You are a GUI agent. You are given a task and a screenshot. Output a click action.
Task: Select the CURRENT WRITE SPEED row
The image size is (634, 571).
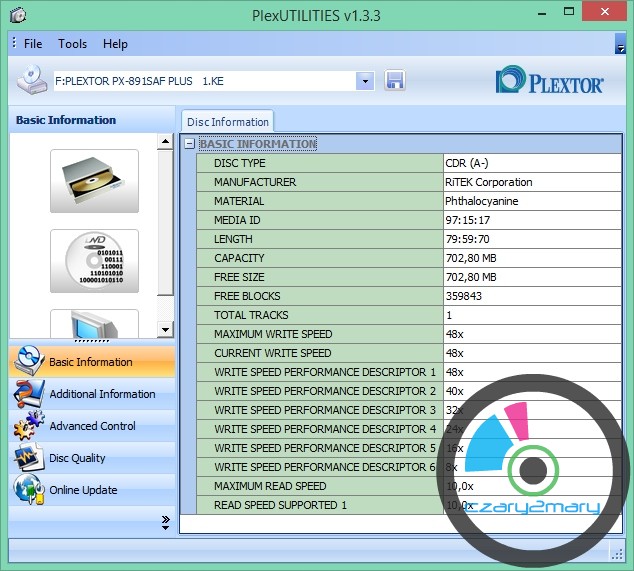[409, 353]
